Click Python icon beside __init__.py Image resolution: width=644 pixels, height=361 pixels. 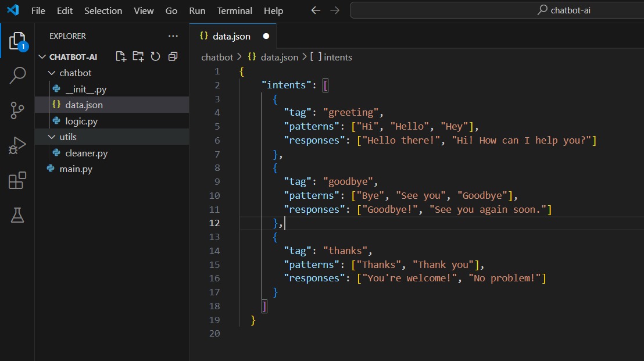point(57,89)
